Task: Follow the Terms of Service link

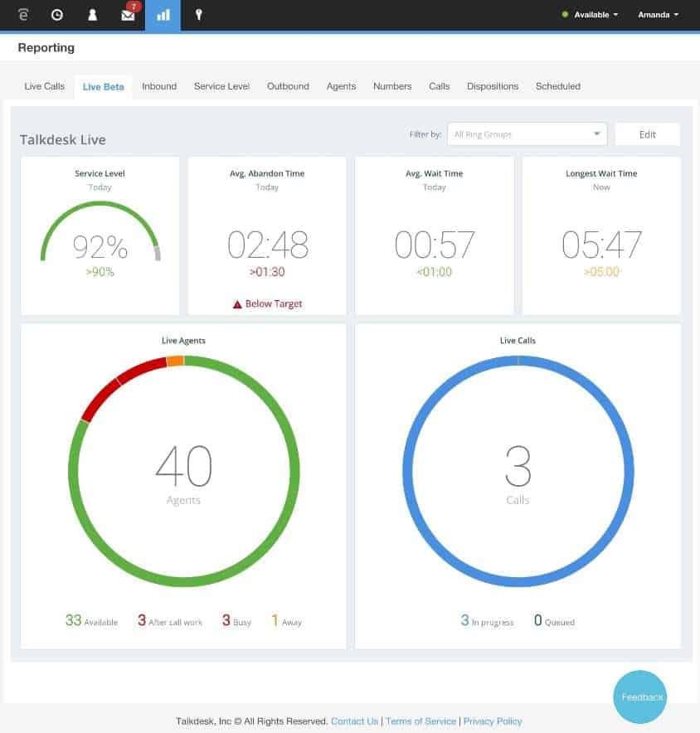Action: coord(420,721)
